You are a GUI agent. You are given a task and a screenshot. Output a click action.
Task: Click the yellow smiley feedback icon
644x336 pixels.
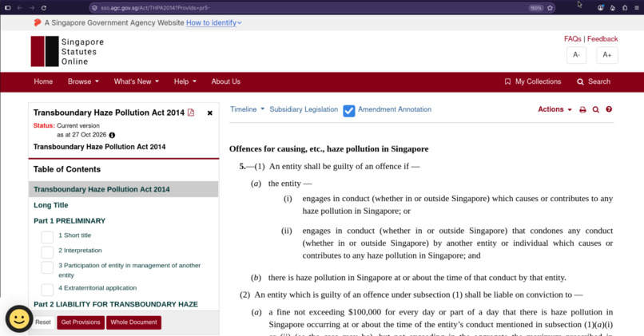19,318
